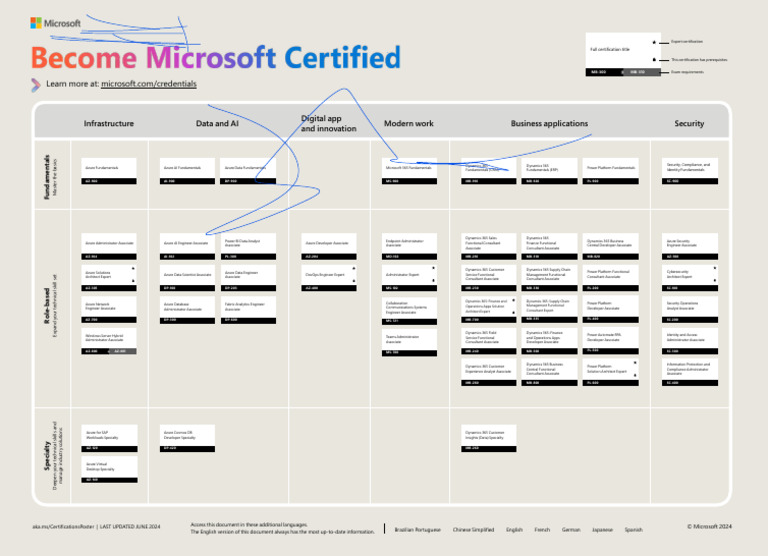Open Information Protection and Compliance Administrator card
Image resolution: width=768 pixels, height=556 pixels.
click(x=690, y=373)
